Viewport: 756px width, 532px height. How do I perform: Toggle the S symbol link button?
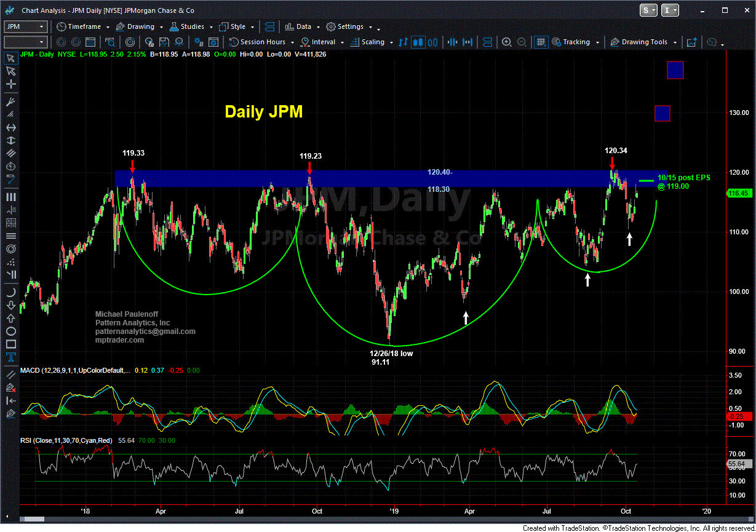tap(648, 10)
